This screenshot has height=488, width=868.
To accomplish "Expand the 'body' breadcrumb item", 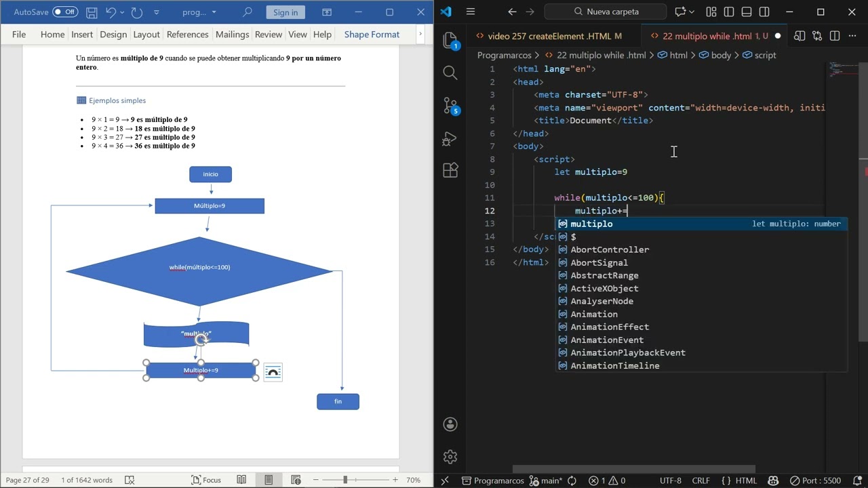I will [x=715, y=55].
